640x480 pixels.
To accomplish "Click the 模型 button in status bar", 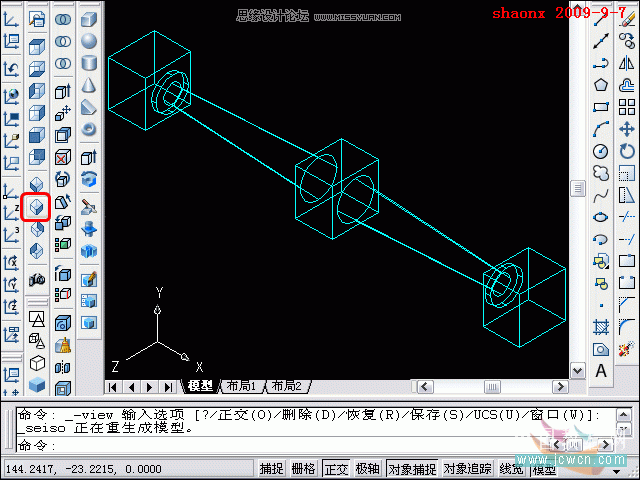I will (545, 468).
